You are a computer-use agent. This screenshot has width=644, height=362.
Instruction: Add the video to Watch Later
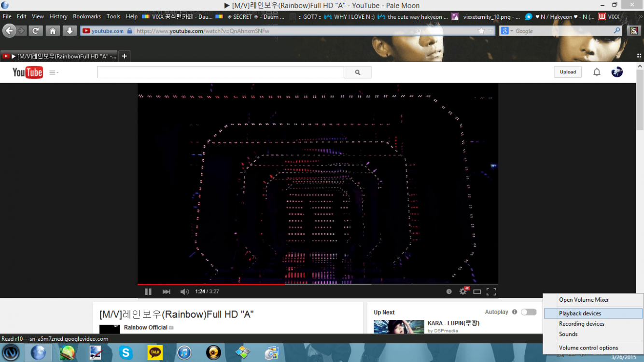[x=448, y=291]
